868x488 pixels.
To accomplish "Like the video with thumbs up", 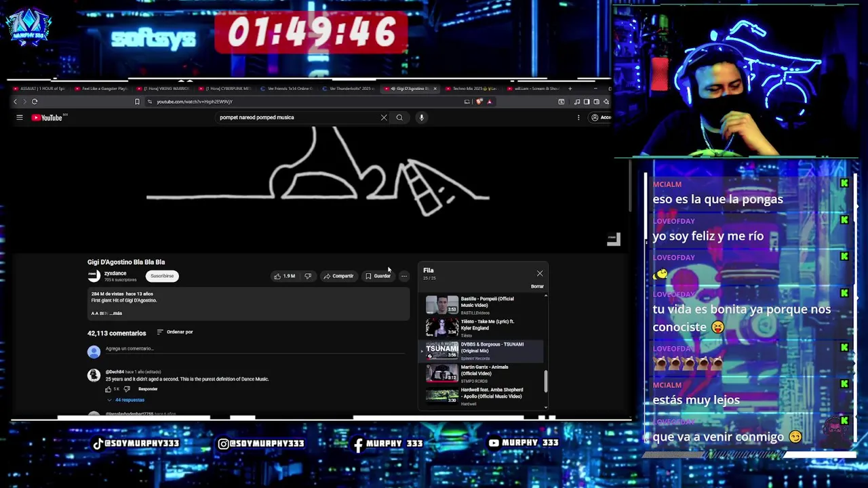I will pos(285,277).
